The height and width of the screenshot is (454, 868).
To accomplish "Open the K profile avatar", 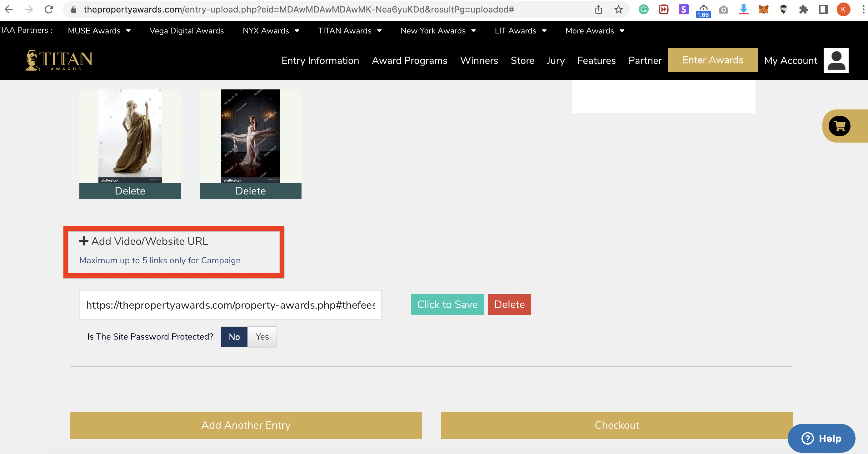I will tap(843, 9).
